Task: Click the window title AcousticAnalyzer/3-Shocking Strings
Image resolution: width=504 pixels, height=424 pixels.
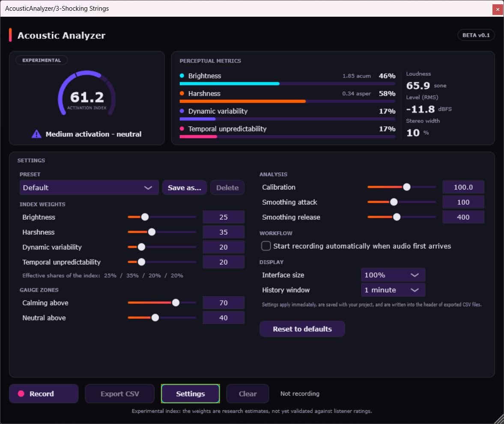Action: [x=57, y=9]
